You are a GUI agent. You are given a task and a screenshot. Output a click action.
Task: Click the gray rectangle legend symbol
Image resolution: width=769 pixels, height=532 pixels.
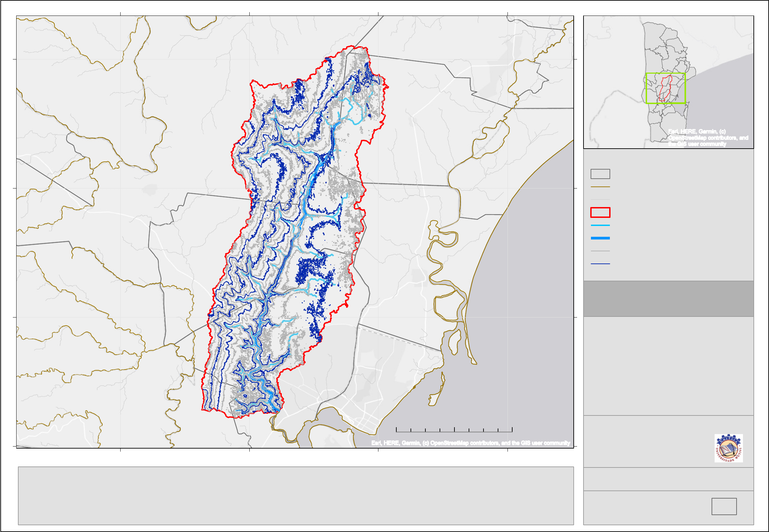(x=600, y=174)
